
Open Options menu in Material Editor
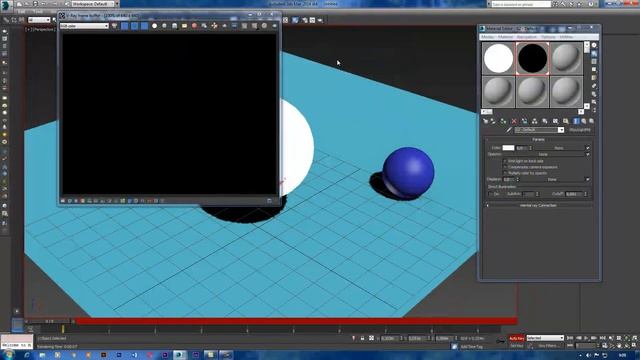point(548,37)
